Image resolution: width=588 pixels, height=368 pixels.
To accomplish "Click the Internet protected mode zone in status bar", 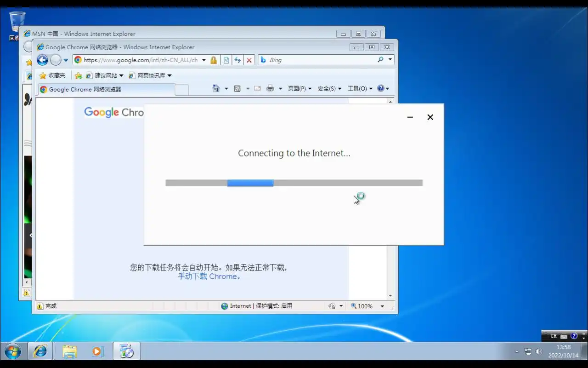I will click(256, 306).
